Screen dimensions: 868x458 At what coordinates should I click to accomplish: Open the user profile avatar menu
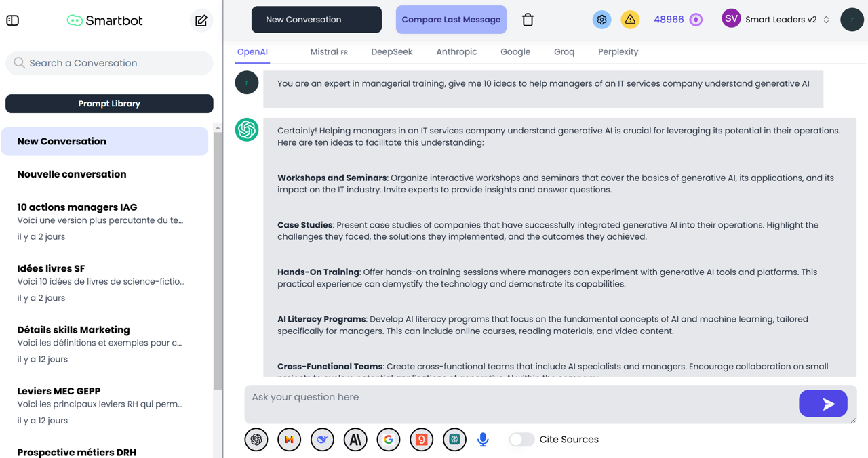pos(852,20)
